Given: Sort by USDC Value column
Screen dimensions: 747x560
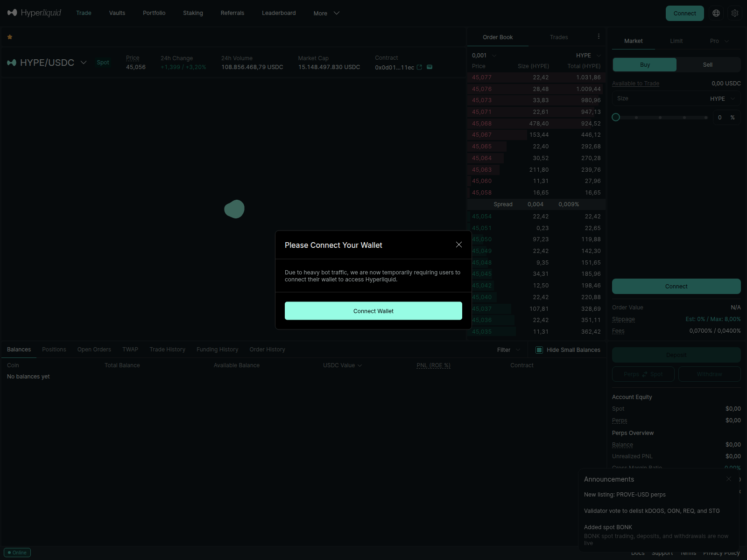Looking at the screenshot, I should tap(342, 365).
